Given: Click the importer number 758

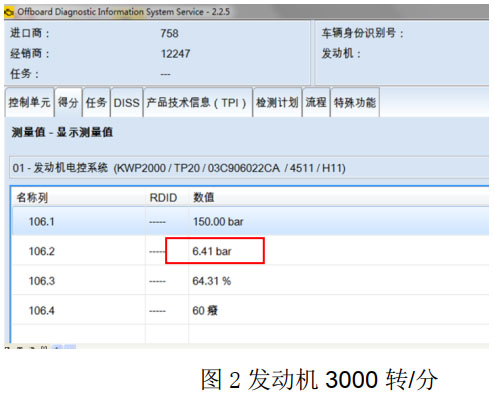Looking at the screenshot, I should [169, 33].
